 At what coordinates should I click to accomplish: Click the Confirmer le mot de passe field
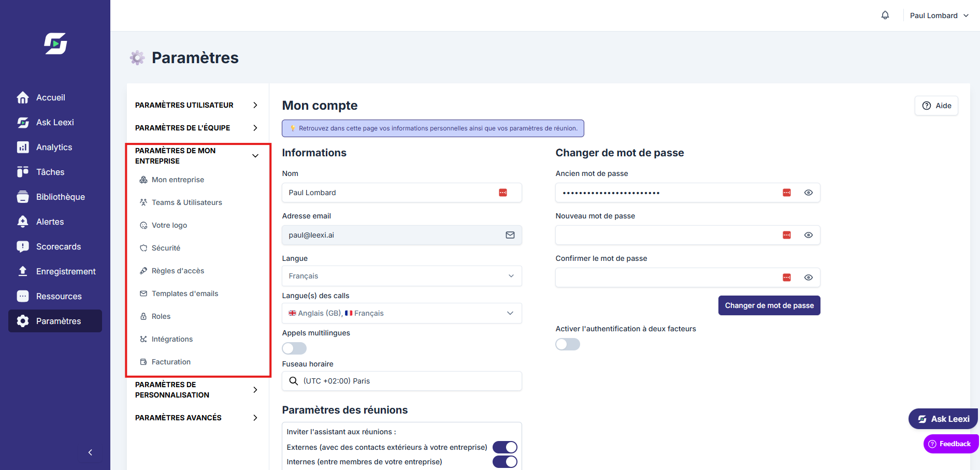(688, 277)
